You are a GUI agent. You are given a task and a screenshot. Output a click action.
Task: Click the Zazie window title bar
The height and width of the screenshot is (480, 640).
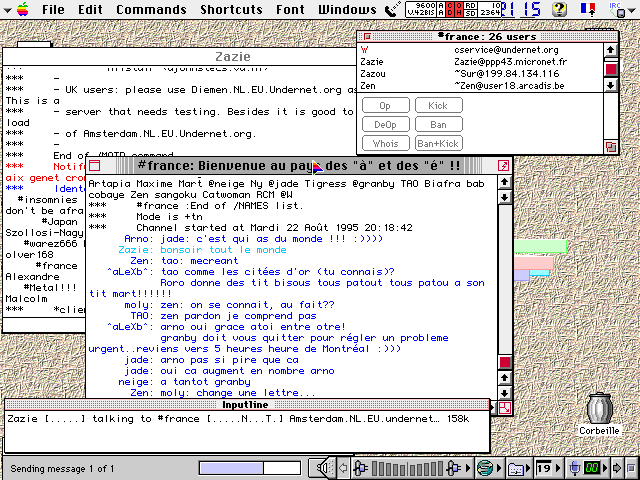(180, 56)
